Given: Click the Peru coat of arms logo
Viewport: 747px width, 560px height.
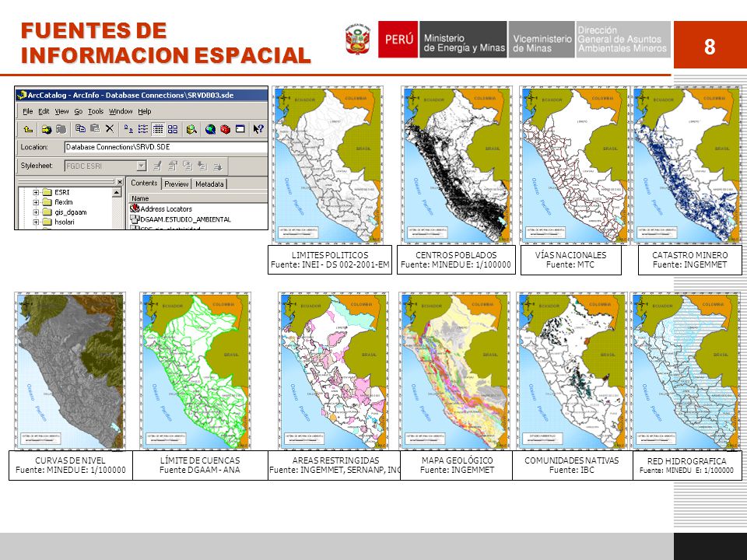Looking at the screenshot, I should (358, 39).
